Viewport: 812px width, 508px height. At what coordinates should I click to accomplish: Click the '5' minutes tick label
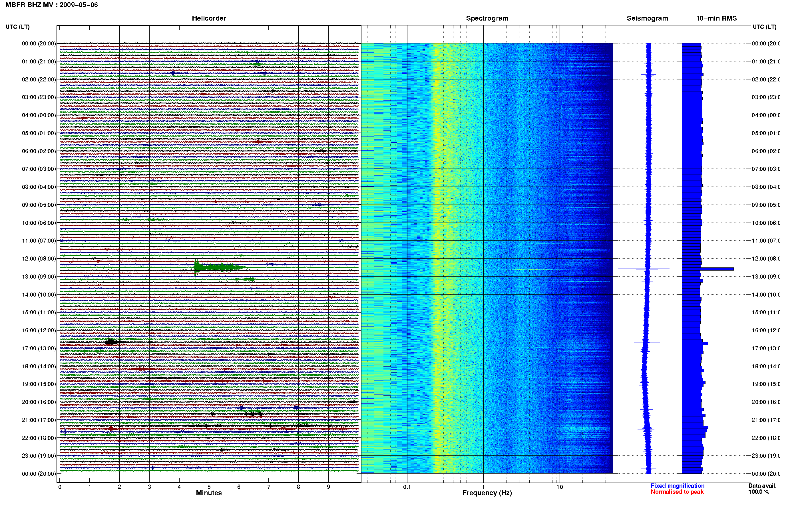click(209, 487)
